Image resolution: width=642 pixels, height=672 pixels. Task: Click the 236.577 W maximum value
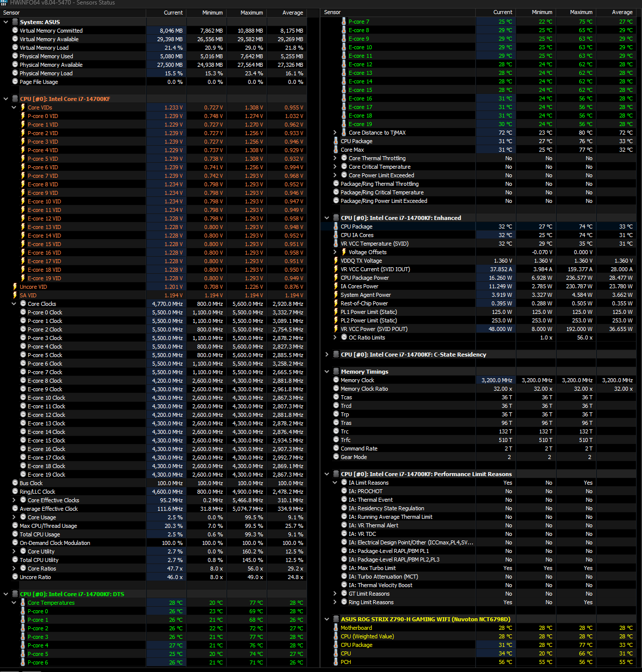[579, 278]
